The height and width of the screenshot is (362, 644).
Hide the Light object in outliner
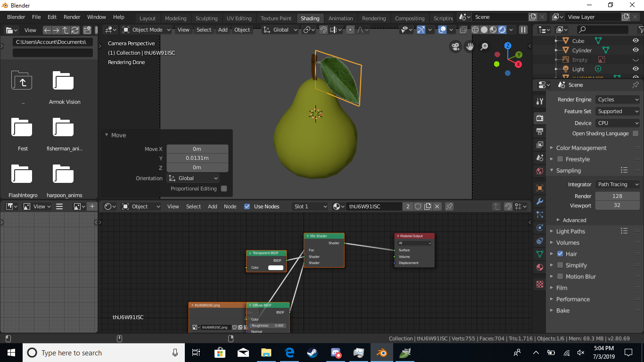[x=636, y=69]
